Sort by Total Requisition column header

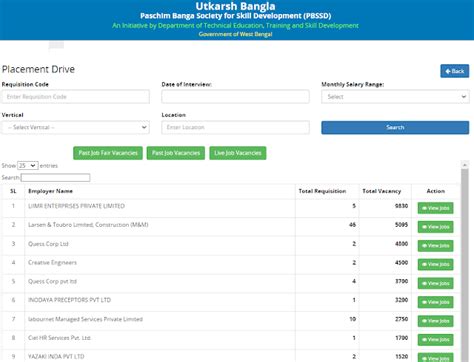[x=327, y=191]
